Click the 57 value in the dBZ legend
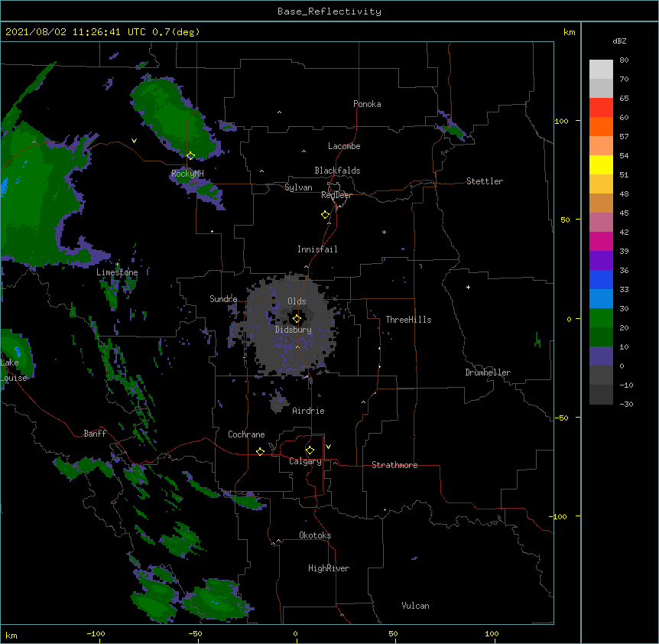The image size is (659, 644). pyautogui.click(x=624, y=137)
